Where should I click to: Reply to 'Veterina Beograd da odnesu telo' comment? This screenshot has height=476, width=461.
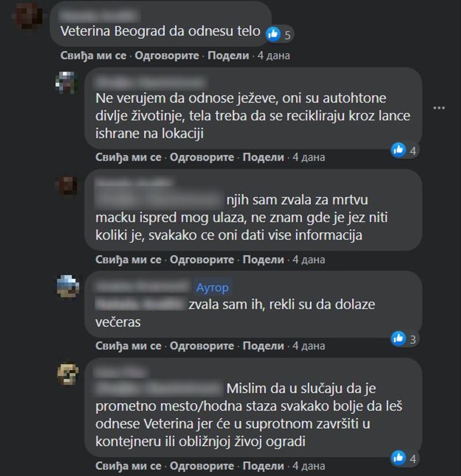pyautogui.click(x=167, y=55)
